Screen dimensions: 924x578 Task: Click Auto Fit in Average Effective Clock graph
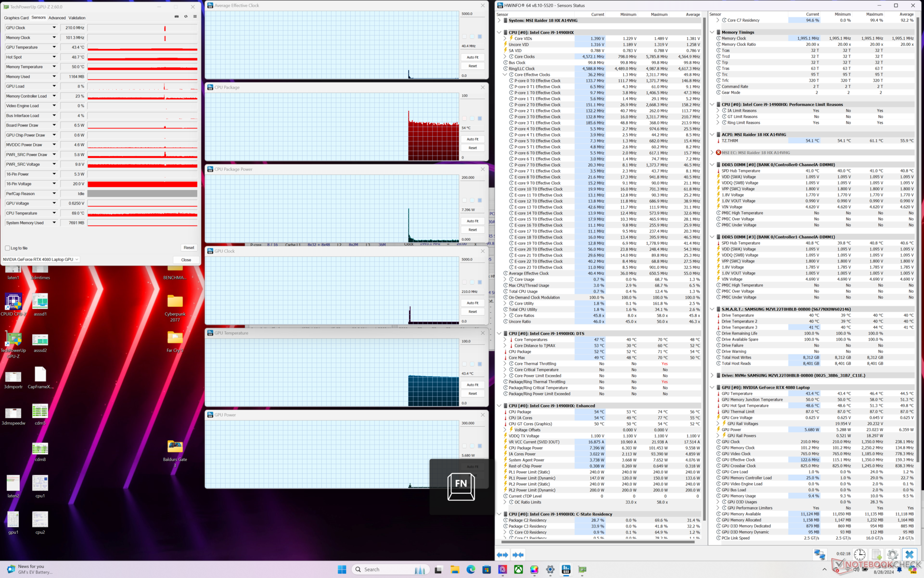pos(473,57)
